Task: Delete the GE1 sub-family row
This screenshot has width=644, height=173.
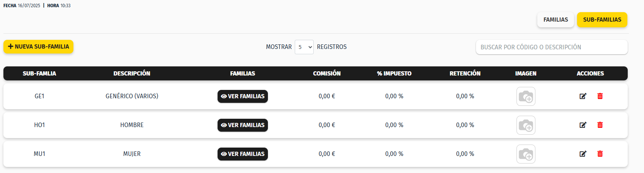Action: tap(600, 96)
